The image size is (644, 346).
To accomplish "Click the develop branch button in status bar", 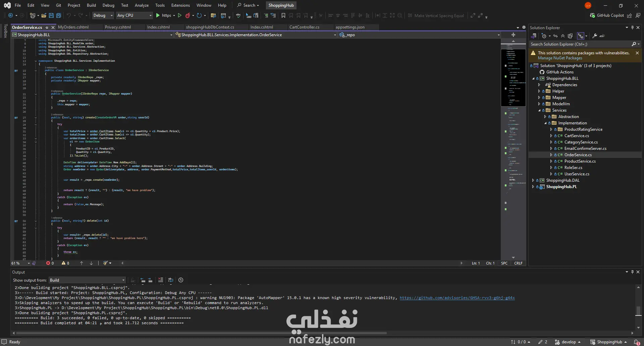I will (568, 342).
